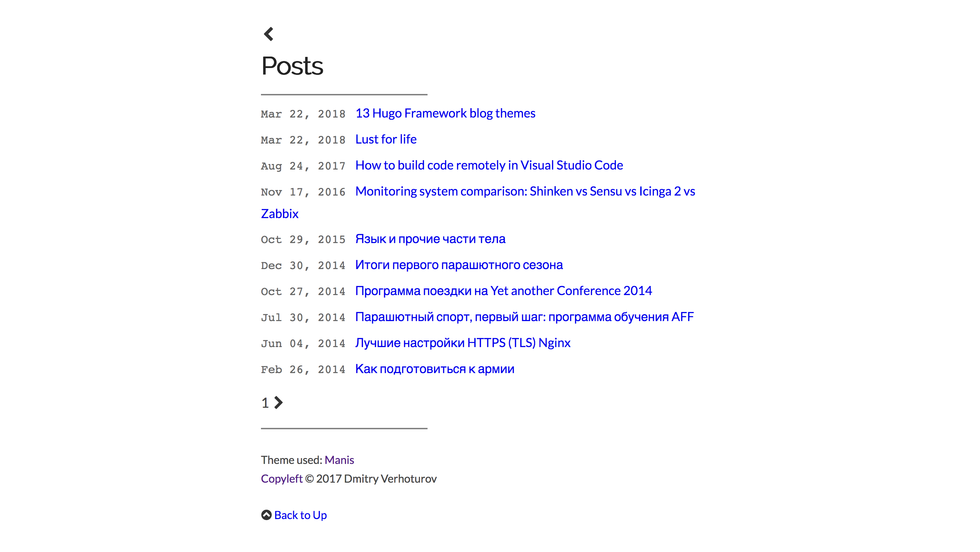Open the 'Парашютный спорт' AFF post
The image size is (980, 552).
(x=524, y=317)
